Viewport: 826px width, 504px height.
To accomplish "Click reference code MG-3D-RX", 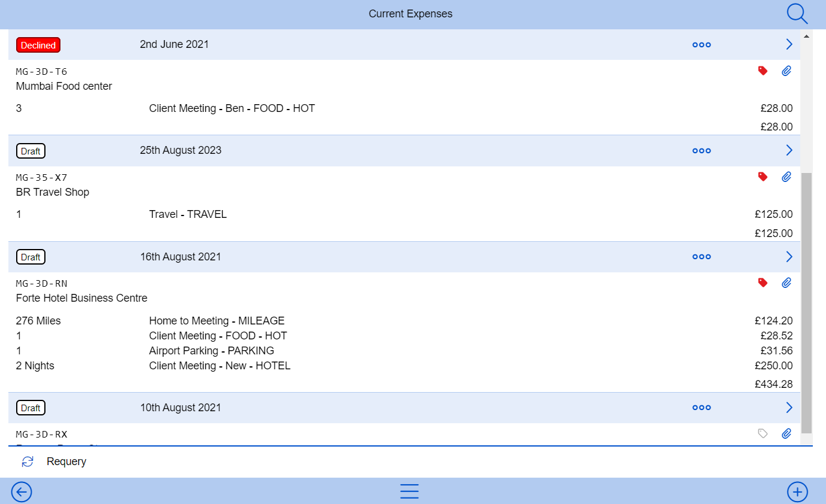I will point(41,435).
